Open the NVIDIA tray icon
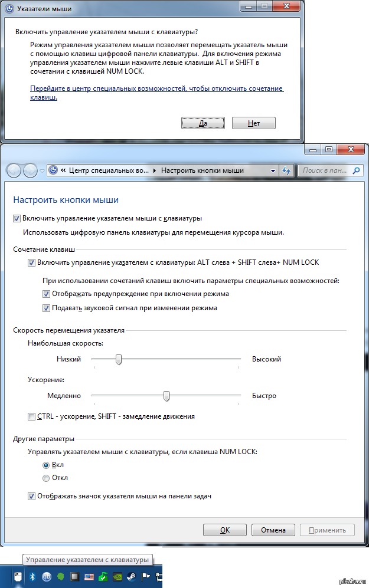 [117, 576]
